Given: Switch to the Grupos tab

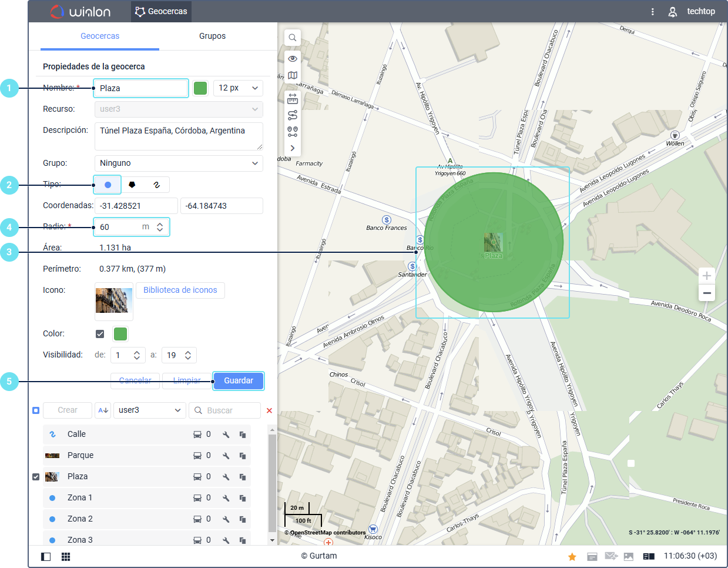Looking at the screenshot, I should click(x=212, y=36).
